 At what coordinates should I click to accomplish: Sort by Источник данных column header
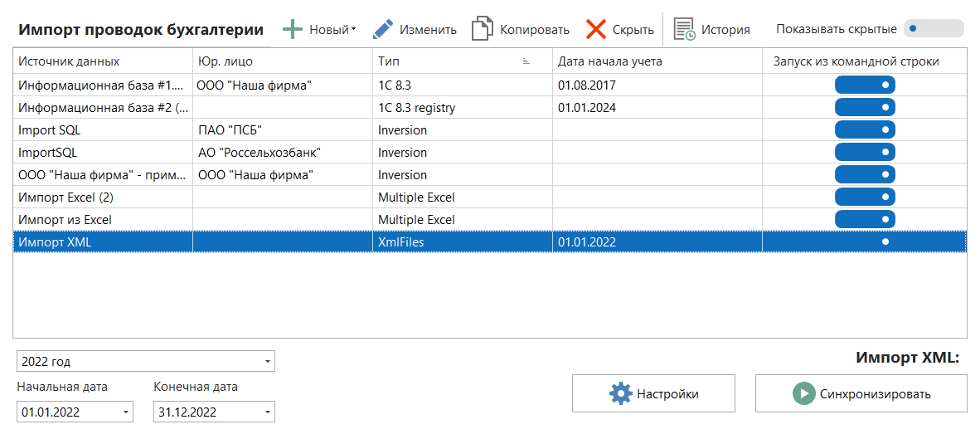point(69,61)
